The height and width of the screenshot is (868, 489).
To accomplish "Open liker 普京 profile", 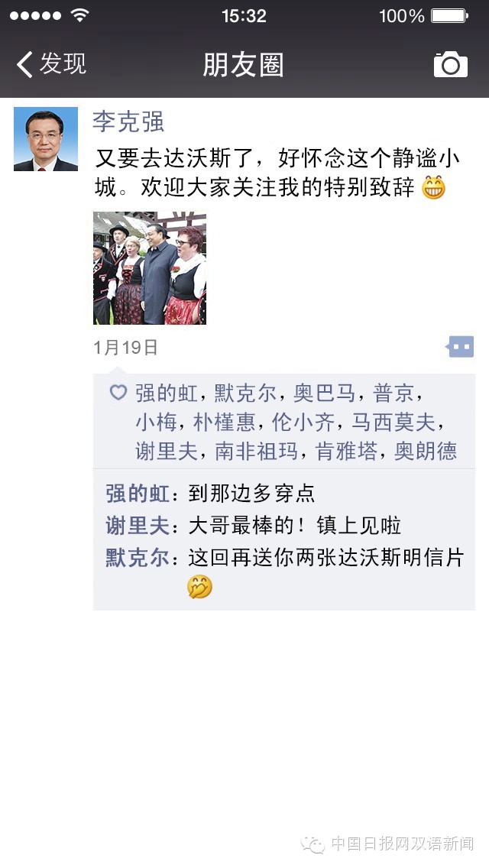I will (x=393, y=394).
